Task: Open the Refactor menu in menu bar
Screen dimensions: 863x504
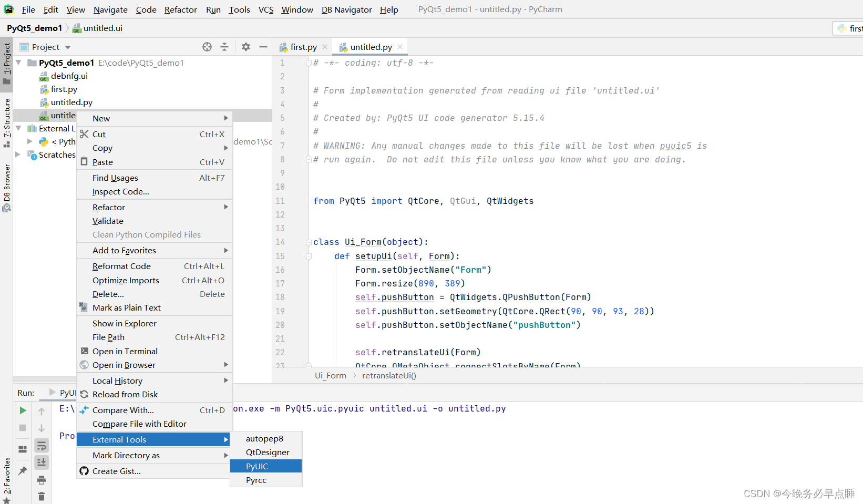Action: (180, 9)
